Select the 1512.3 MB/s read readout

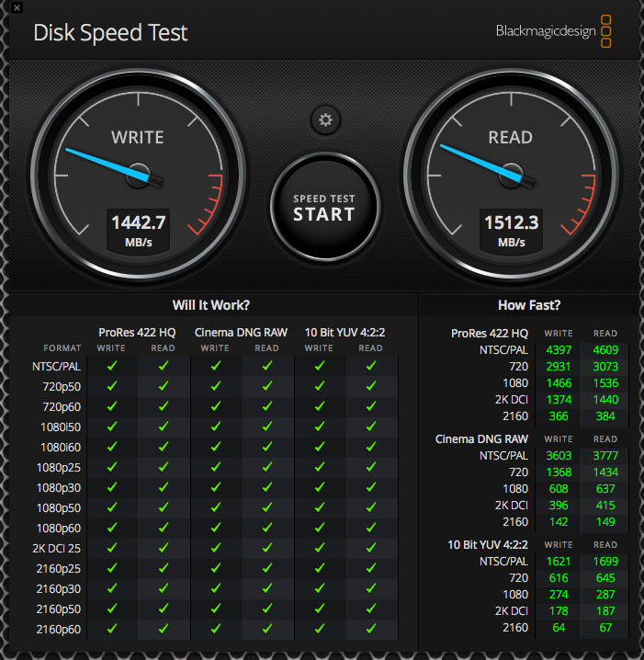pos(511,231)
